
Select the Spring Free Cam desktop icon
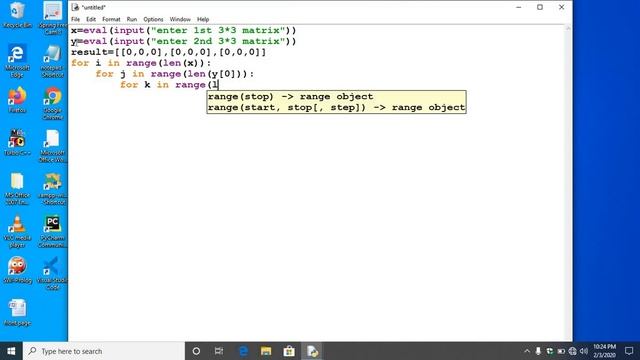pos(52,18)
